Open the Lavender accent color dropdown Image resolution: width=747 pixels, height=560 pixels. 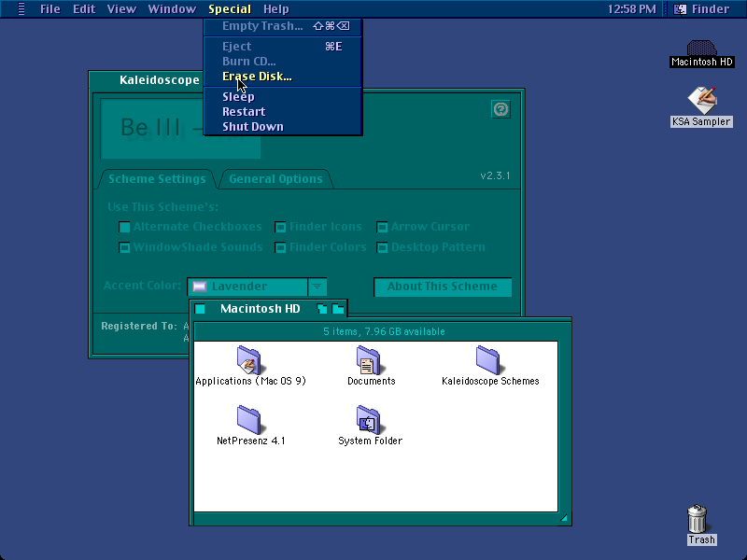click(x=257, y=287)
